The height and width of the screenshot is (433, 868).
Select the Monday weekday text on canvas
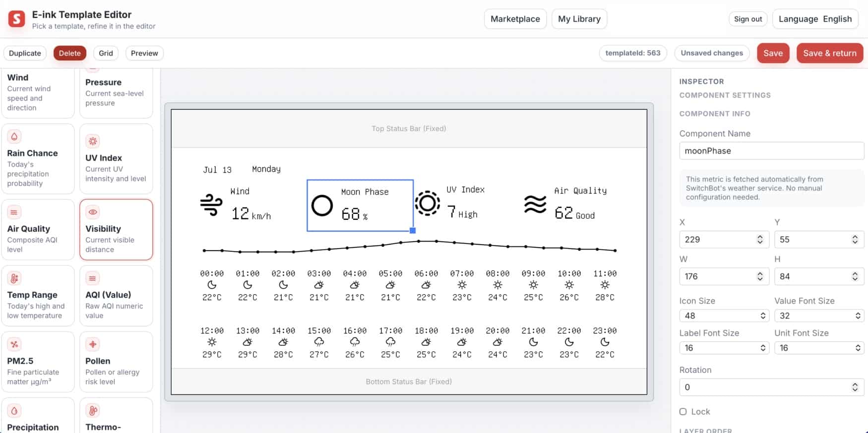click(266, 169)
